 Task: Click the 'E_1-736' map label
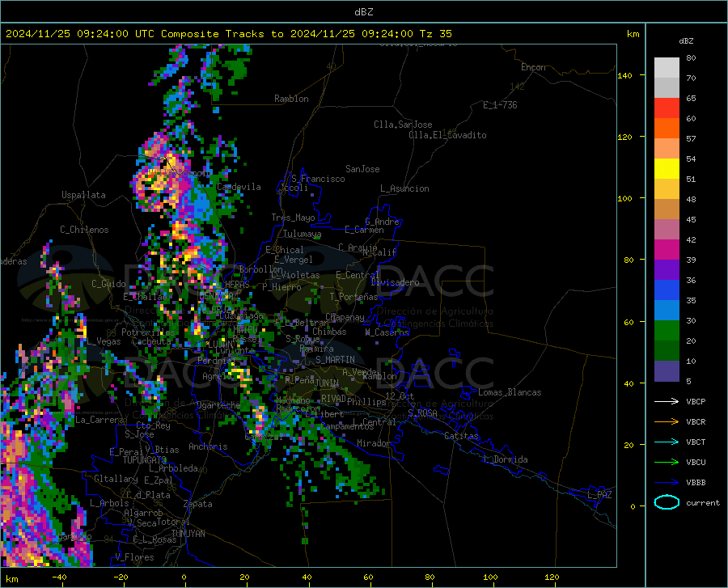[500, 105]
